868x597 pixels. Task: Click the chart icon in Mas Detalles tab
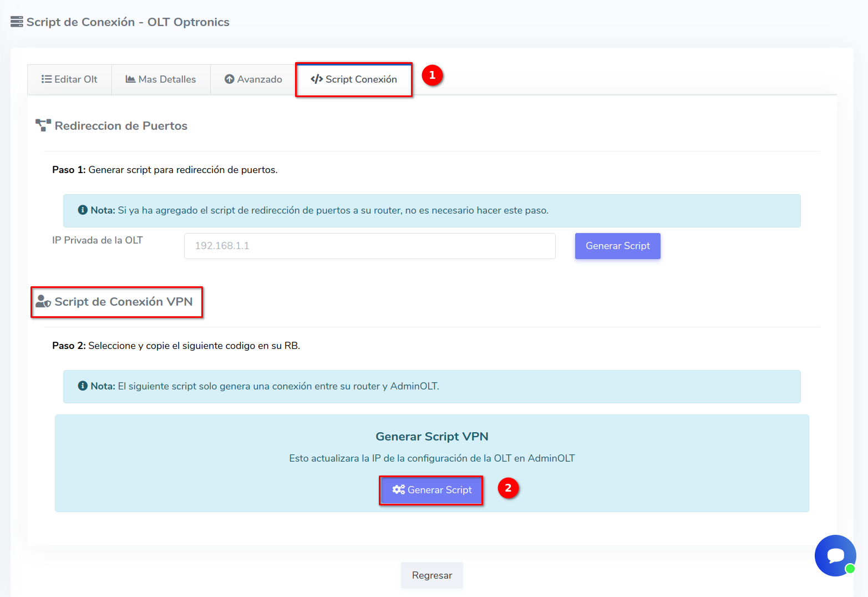(130, 79)
